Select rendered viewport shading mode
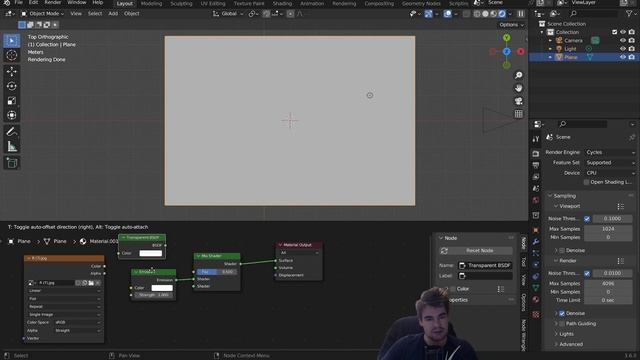The image size is (640, 360). [502, 14]
